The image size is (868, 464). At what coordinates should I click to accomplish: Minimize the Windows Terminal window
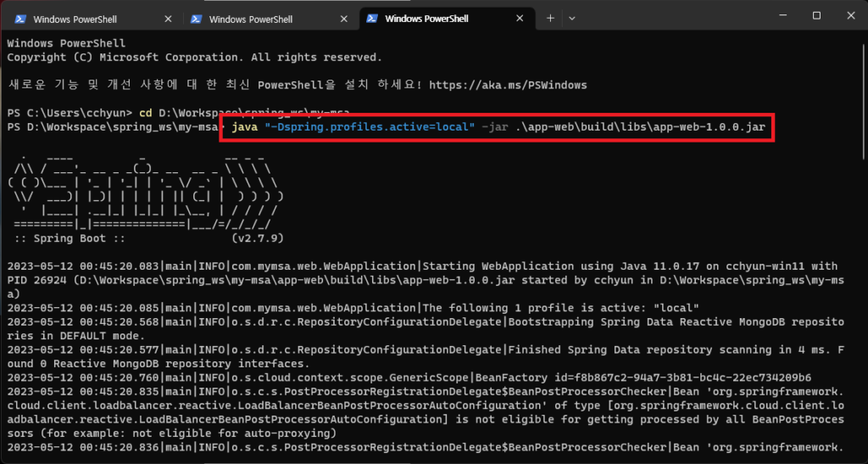click(x=782, y=16)
